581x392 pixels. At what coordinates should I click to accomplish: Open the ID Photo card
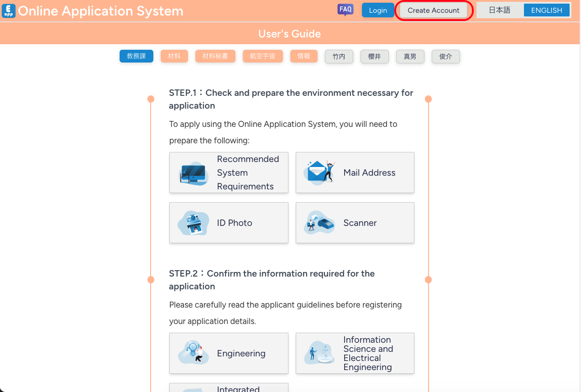pos(229,223)
